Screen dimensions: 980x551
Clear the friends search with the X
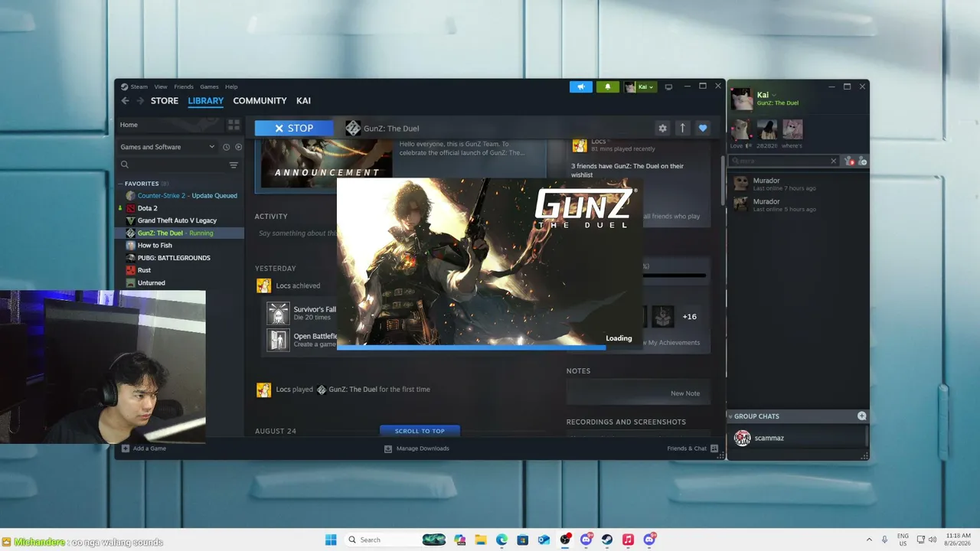coord(834,161)
